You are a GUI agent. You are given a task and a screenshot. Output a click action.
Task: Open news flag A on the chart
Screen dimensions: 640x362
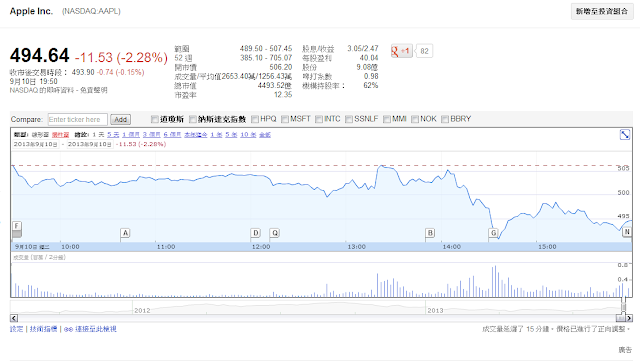click(x=125, y=233)
